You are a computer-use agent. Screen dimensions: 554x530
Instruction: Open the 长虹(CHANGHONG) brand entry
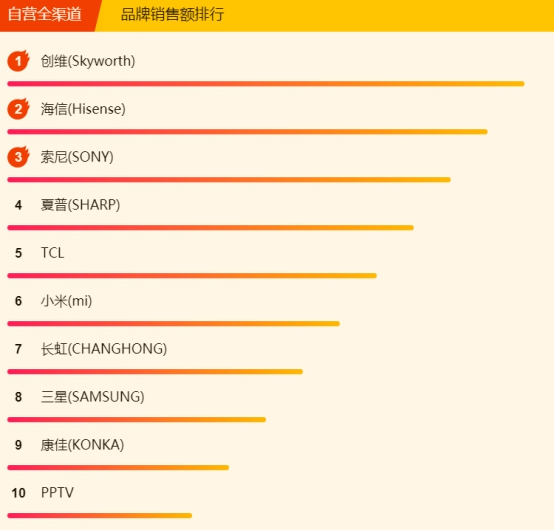[x=104, y=349]
